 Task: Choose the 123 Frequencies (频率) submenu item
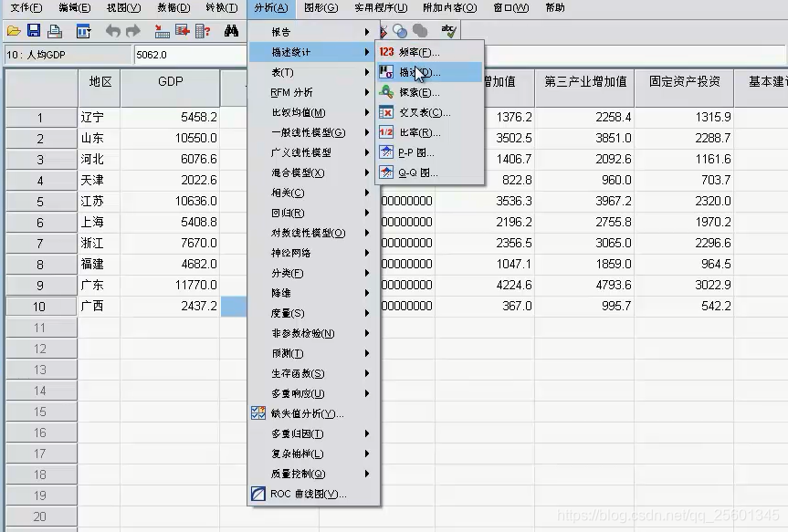[430, 52]
